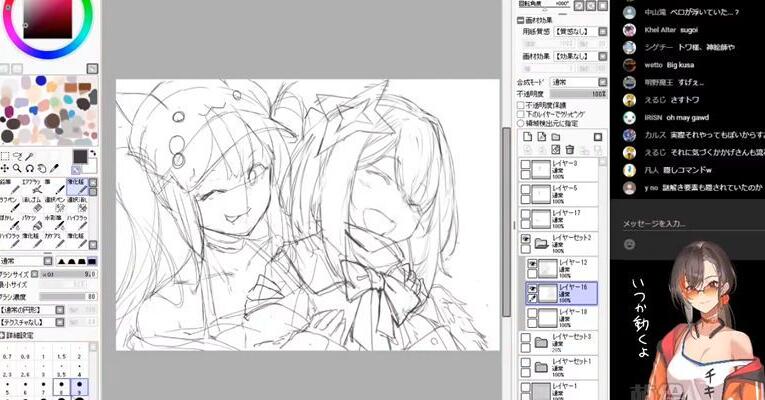Open the 合成モード blending mode dropdown

tap(579, 82)
